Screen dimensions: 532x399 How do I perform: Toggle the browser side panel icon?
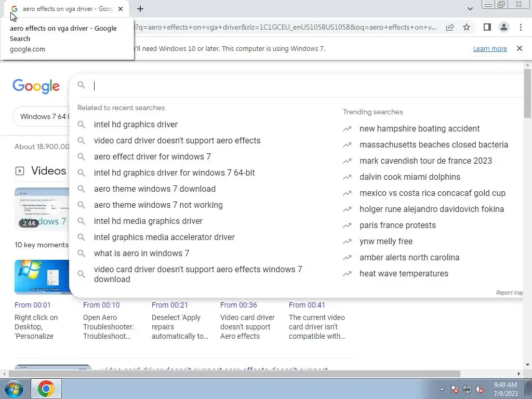(x=487, y=27)
